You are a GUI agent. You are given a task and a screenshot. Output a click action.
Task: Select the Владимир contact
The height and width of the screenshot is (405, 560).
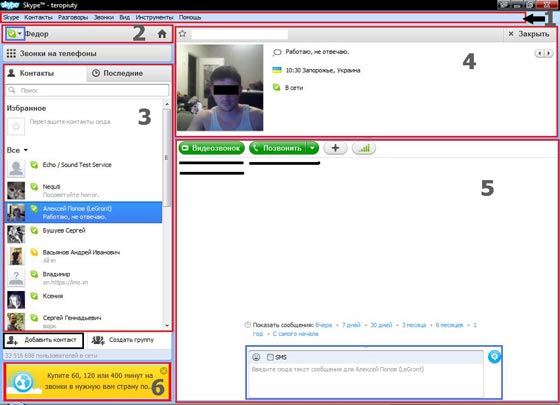[84, 278]
